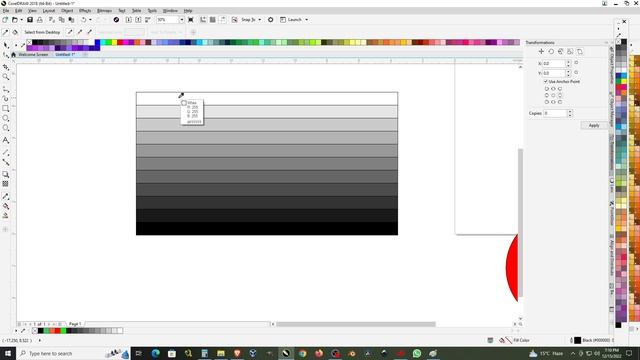Select the Zoom magnifier tool
The height and width of the screenshot is (360, 640).
(6, 77)
